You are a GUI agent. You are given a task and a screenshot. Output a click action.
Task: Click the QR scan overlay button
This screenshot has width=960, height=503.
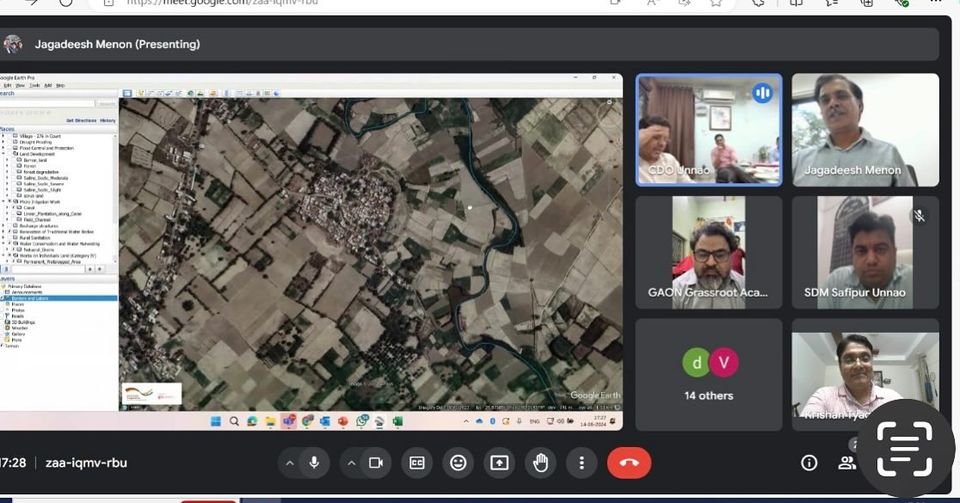905,449
